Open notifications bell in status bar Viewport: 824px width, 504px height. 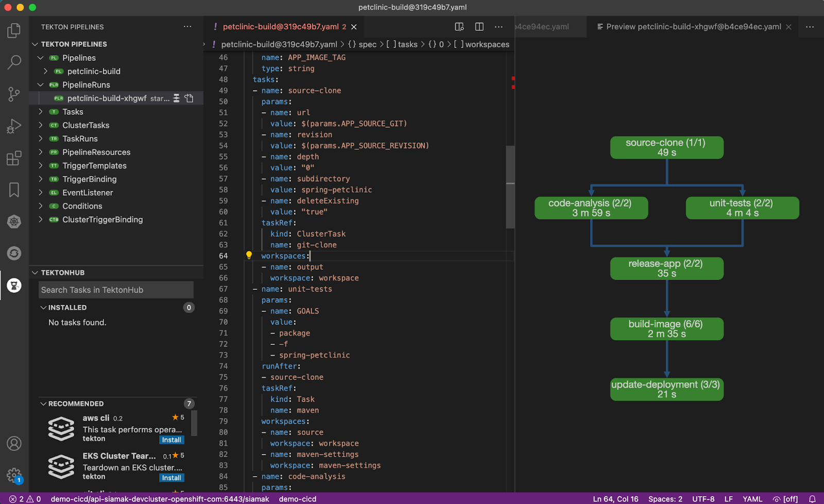coord(812,499)
